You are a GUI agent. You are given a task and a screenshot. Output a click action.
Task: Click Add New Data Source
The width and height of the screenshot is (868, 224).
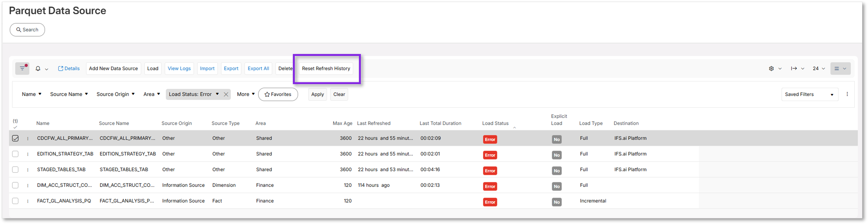coord(113,68)
